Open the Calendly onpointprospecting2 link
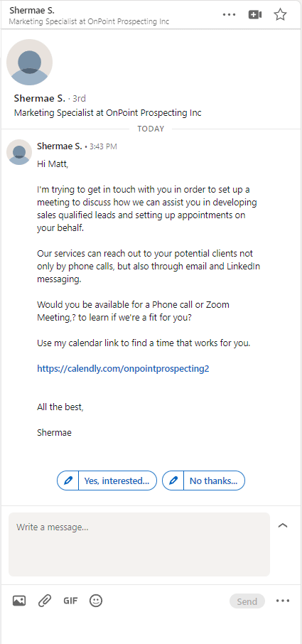The height and width of the screenshot is (644, 302). [x=123, y=368]
